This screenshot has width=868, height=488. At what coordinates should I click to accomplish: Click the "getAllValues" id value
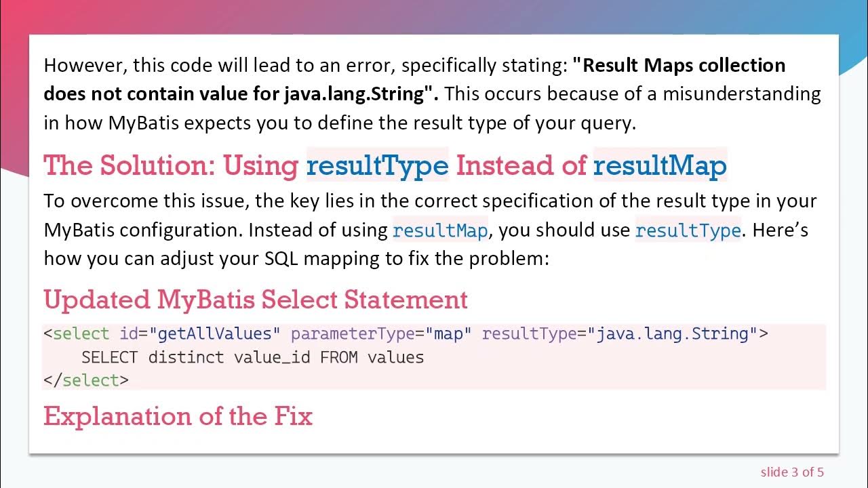(x=215, y=334)
